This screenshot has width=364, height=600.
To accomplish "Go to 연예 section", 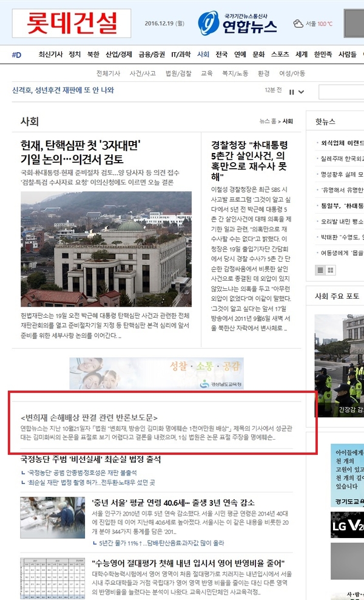I will coord(240,54).
